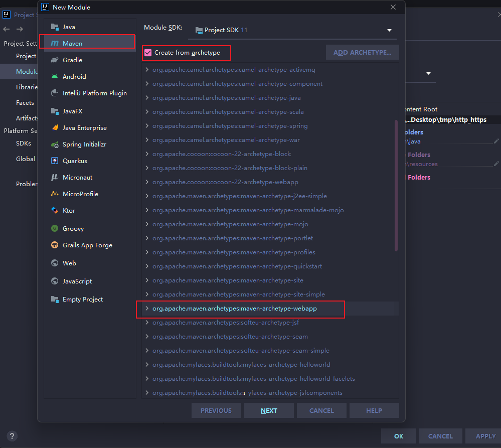The image size is (501, 448).
Task: Expand the maven-archetype-quickstart entry
Action: (x=147, y=266)
